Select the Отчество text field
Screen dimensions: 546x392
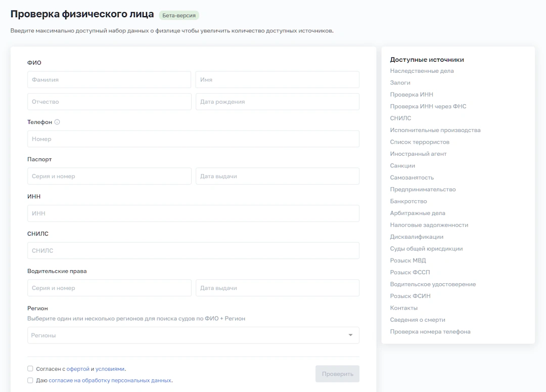[x=109, y=102]
